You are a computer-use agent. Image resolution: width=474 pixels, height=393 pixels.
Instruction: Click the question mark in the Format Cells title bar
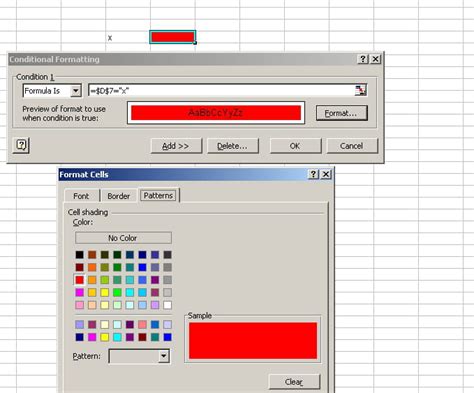(x=313, y=174)
